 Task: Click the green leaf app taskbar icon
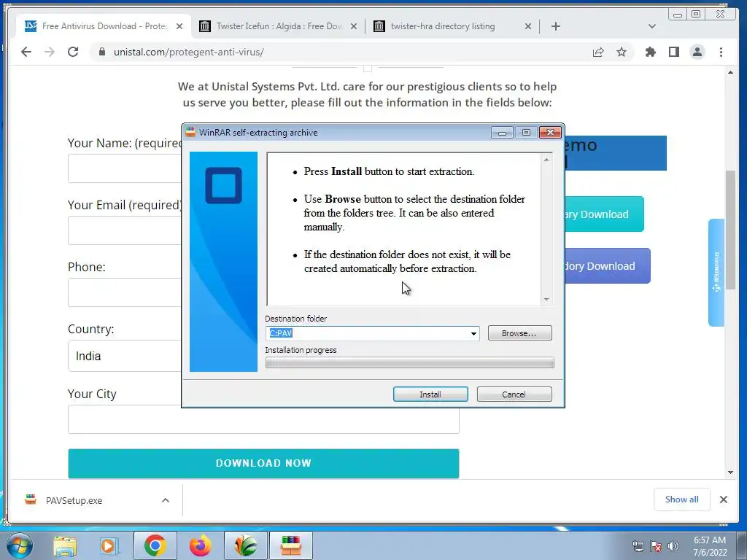point(245,545)
